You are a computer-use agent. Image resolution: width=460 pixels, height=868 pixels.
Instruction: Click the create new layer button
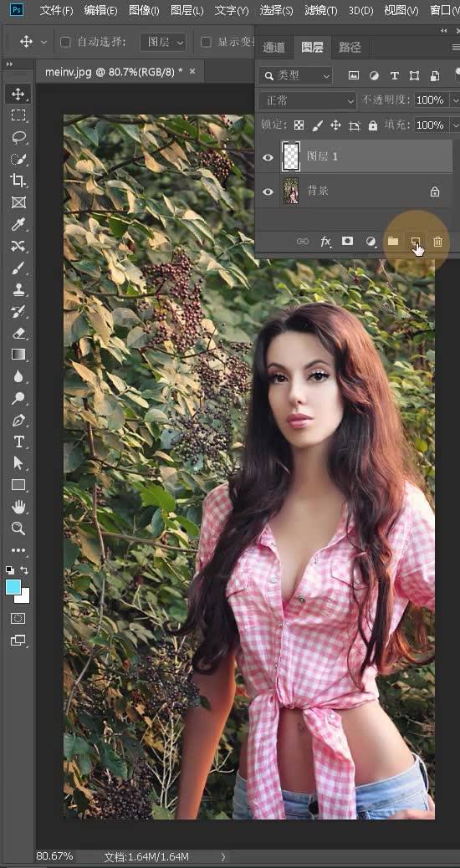tap(415, 242)
